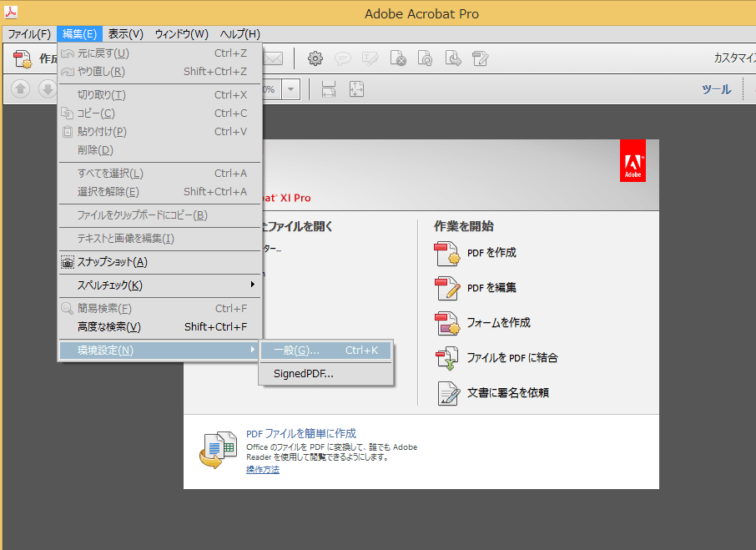Image resolution: width=756 pixels, height=550 pixels.
Task: Click PDF を作成 link
Action: pos(491,253)
